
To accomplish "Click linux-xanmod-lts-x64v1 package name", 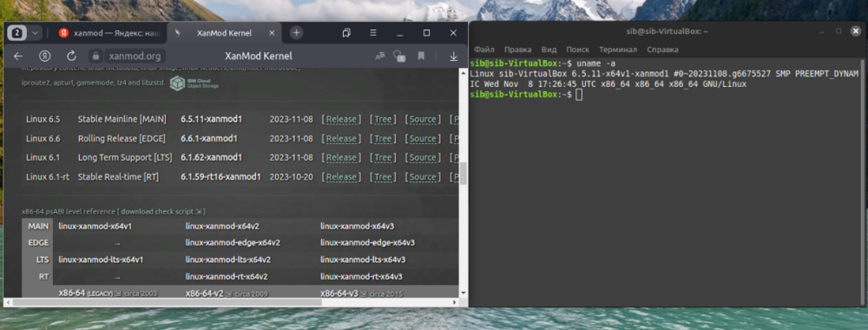I will point(101,259).
